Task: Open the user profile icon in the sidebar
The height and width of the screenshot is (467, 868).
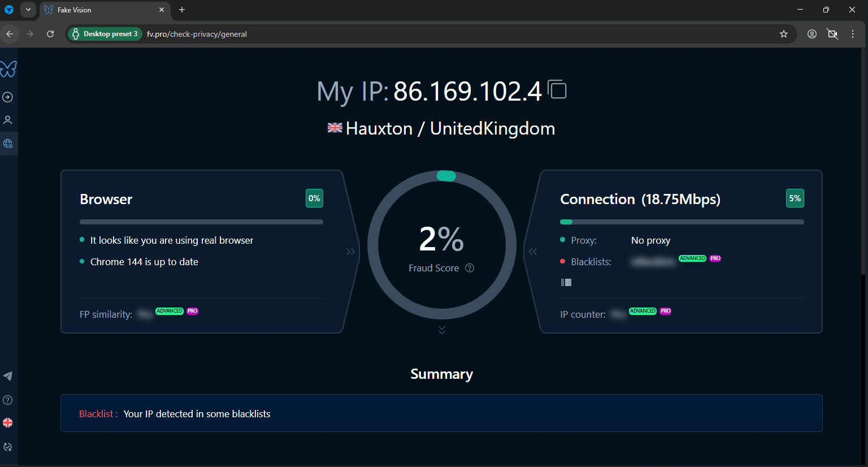Action: 8,120
